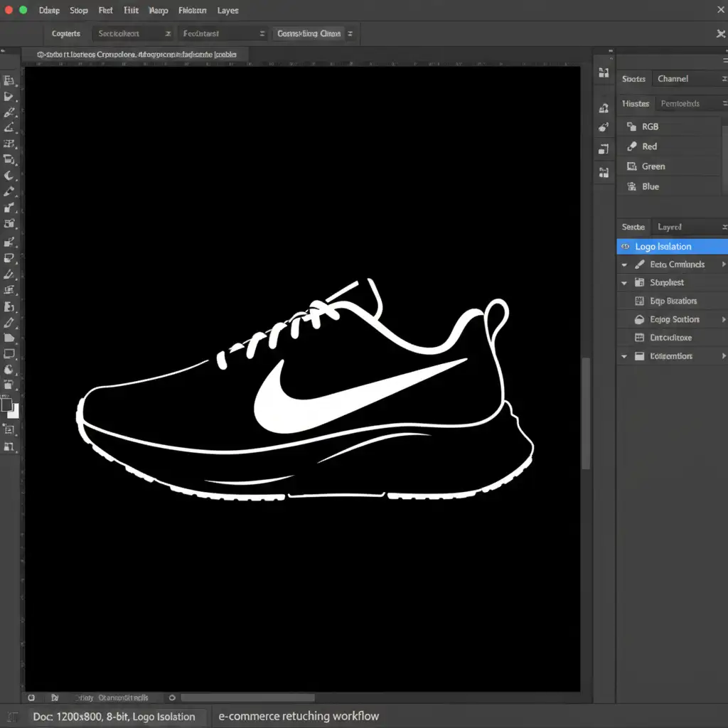Click the highlighted rightmost options bar button
This screenshot has width=728, height=728.
pyautogui.click(x=309, y=33)
